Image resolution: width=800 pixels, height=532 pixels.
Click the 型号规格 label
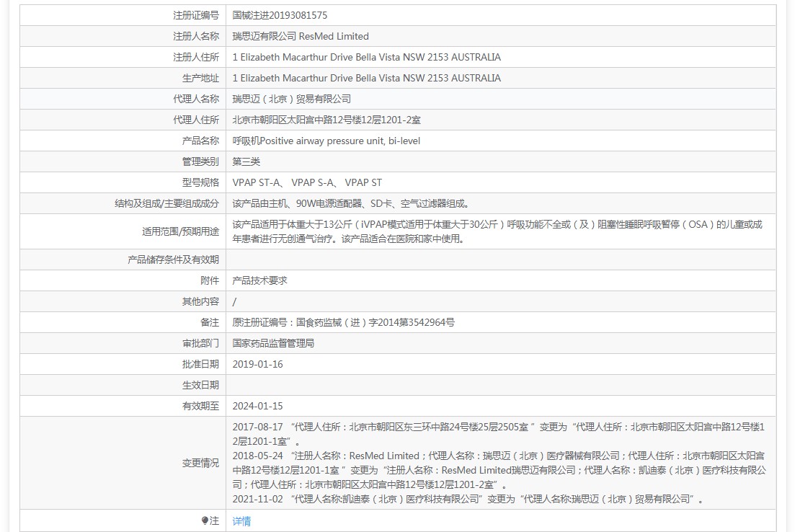click(x=200, y=182)
